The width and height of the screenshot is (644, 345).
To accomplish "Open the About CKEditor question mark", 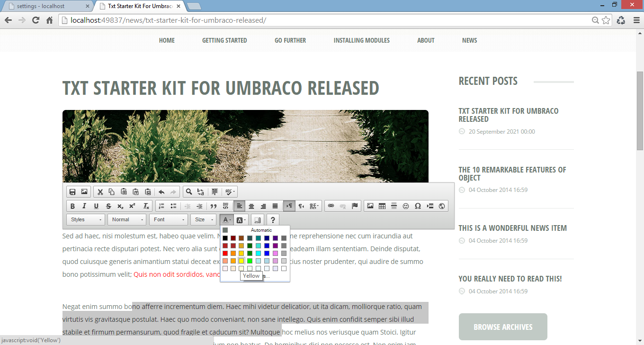I will coord(273,220).
